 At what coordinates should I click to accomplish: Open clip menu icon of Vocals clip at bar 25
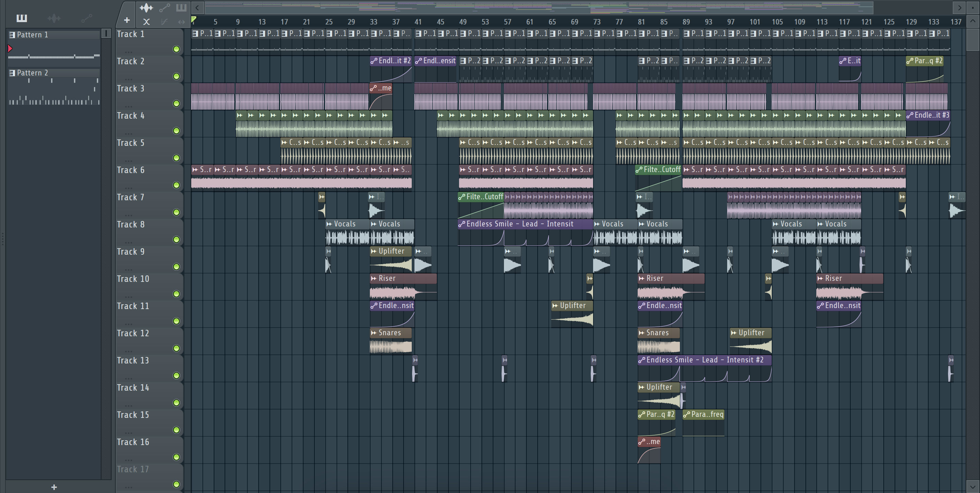pos(329,224)
